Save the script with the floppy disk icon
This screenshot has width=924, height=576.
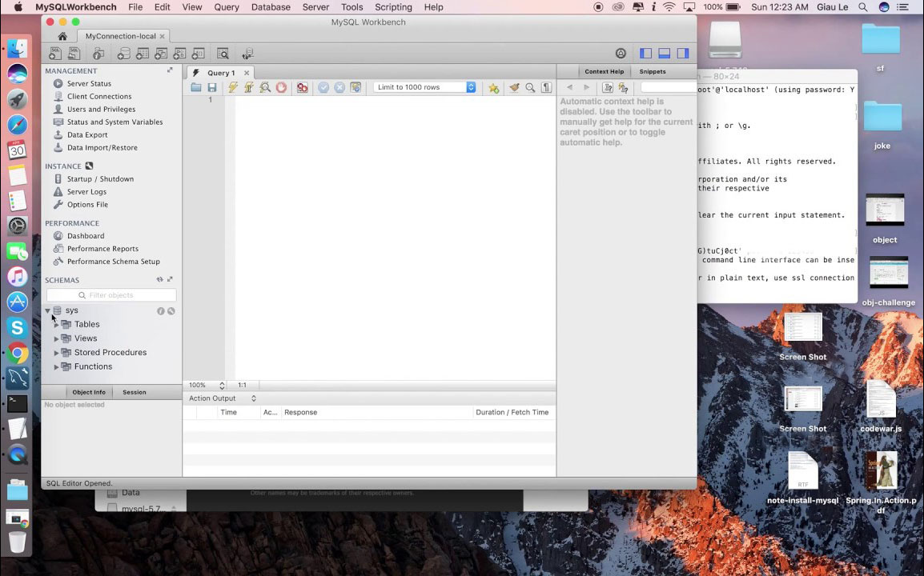[x=212, y=87]
